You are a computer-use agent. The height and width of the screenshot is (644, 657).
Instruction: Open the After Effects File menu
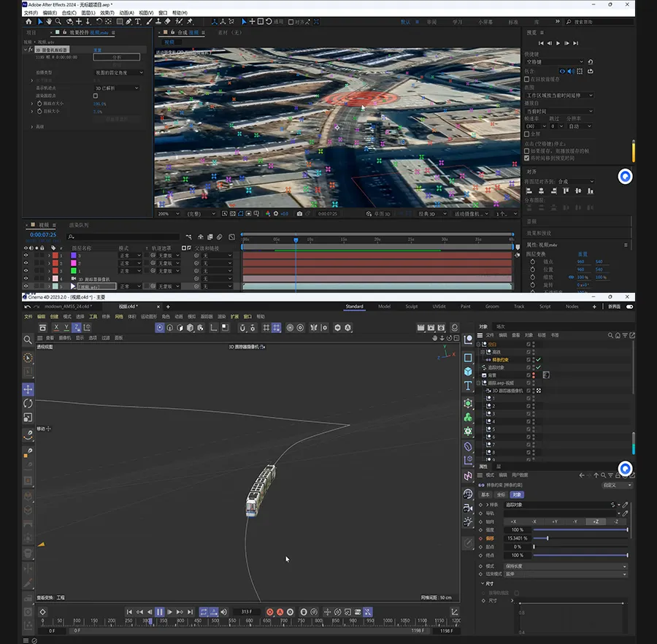pyautogui.click(x=31, y=13)
